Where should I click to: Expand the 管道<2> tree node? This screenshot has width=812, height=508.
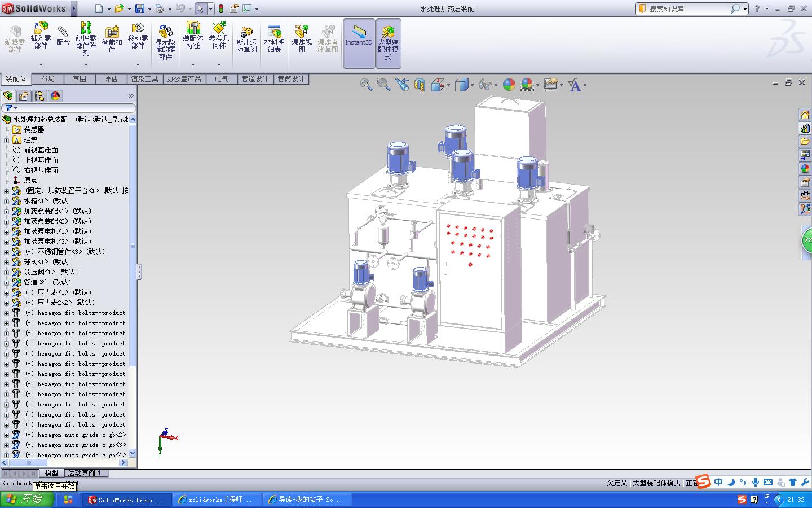click(6, 282)
